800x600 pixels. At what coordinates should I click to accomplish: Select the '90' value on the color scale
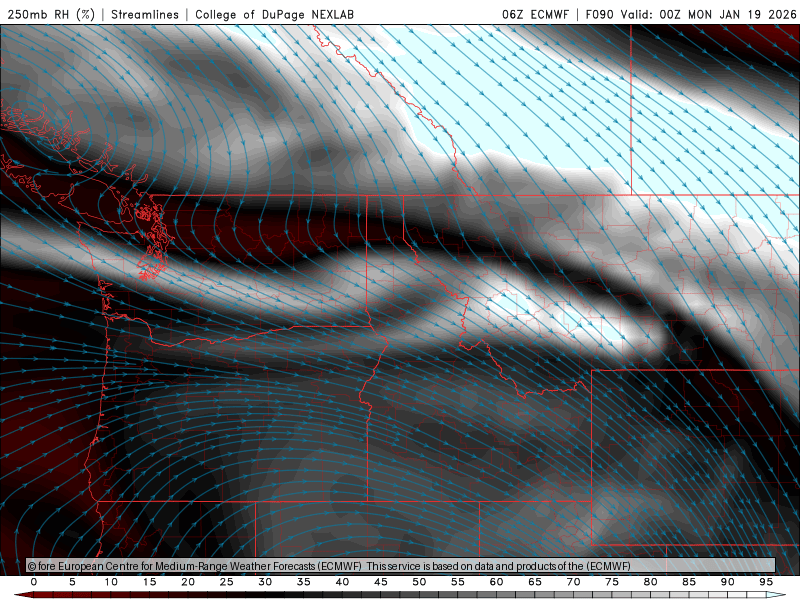pos(728,582)
